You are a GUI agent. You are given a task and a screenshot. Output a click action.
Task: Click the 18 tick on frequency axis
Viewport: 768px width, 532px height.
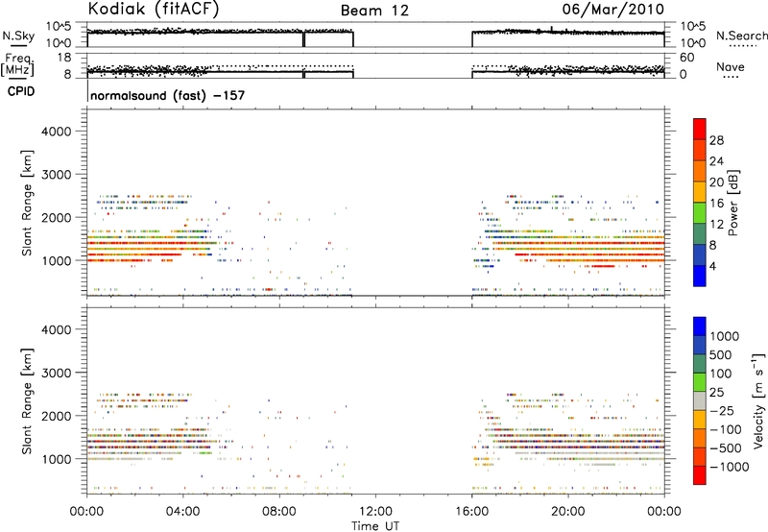[63, 58]
